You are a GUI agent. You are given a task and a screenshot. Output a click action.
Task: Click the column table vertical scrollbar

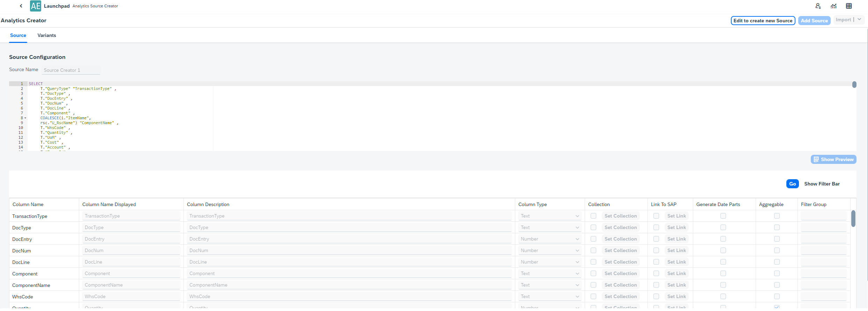click(853, 219)
